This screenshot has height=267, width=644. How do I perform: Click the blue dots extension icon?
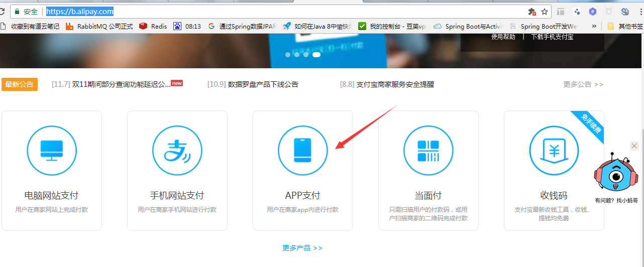(x=577, y=12)
